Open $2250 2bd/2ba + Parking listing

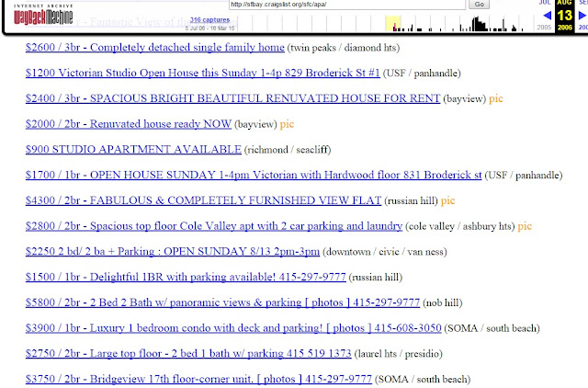(x=173, y=251)
